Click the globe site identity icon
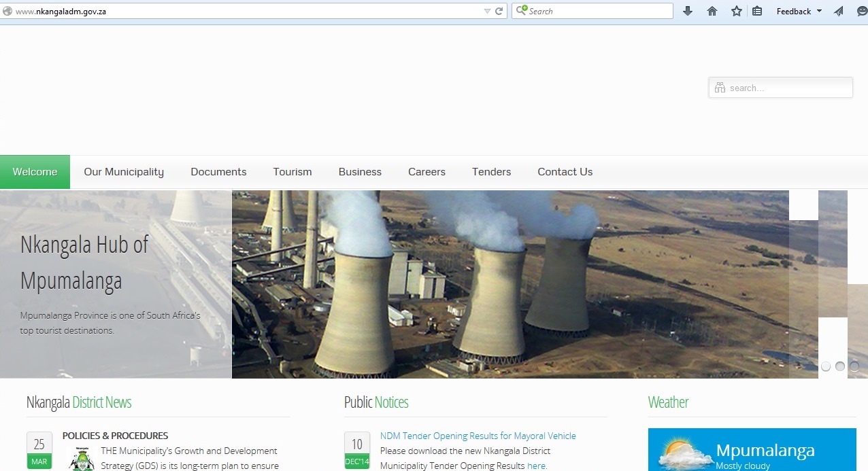The height and width of the screenshot is (471, 868). click(x=8, y=11)
